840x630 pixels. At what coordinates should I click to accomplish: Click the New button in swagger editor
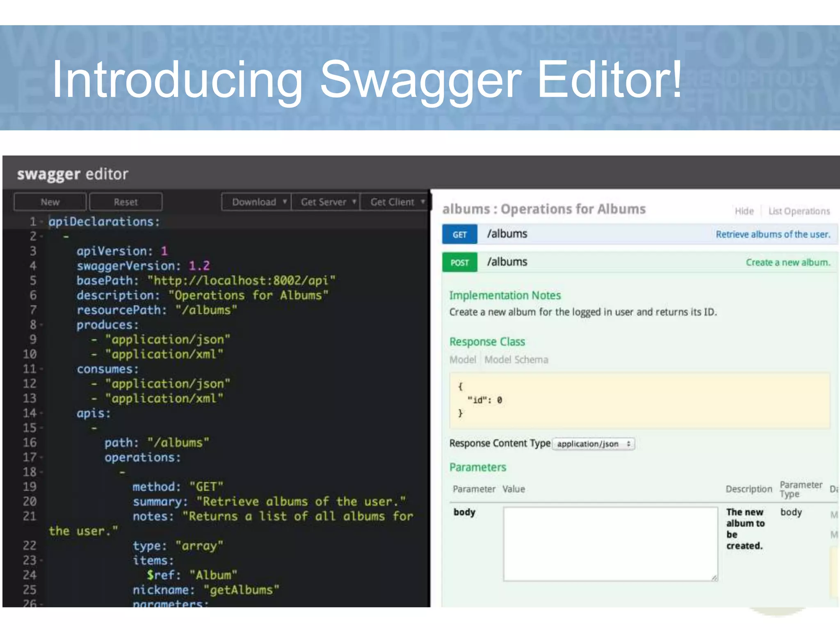[x=50, y=202]
